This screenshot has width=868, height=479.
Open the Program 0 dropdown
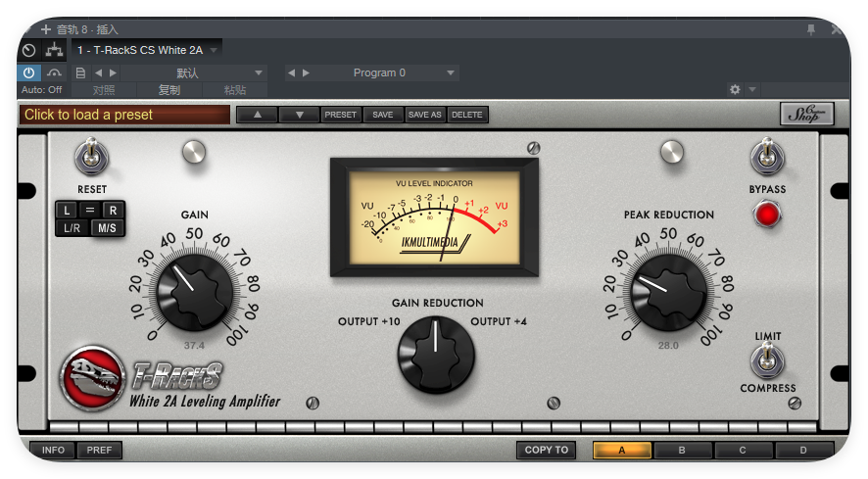[451, 72]
